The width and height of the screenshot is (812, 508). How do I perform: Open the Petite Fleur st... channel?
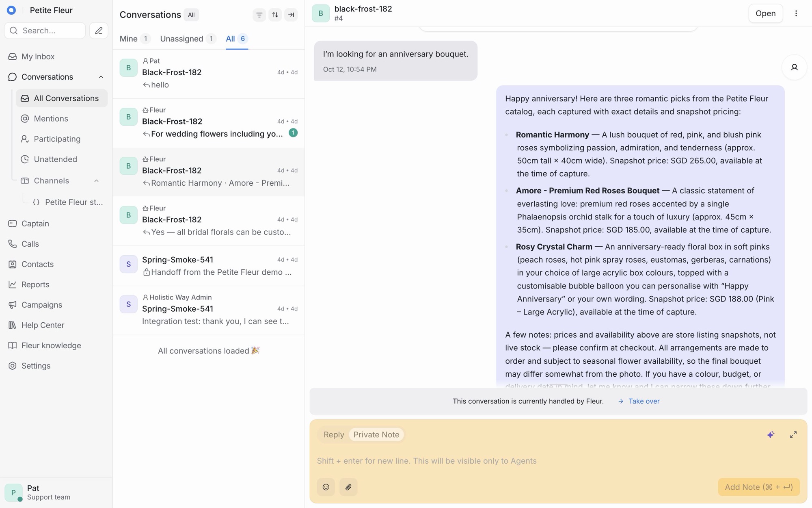tap(67, 202)
